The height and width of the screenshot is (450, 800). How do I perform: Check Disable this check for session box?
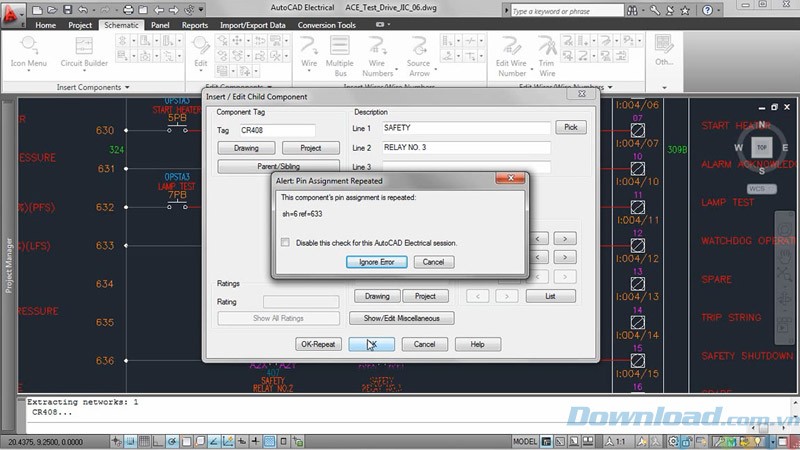pyautogui.click(x=286, y=242)
